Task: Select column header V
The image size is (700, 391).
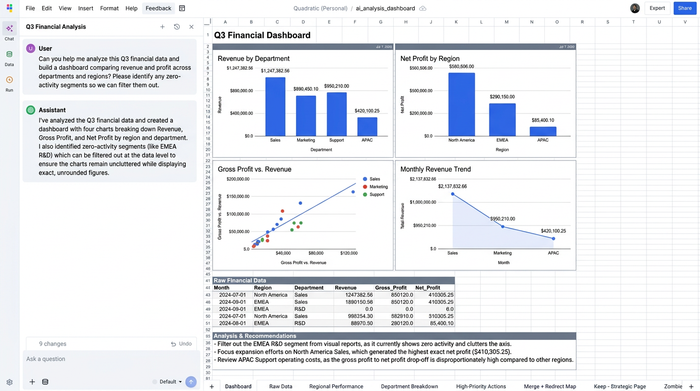Action: coord(685,22)
